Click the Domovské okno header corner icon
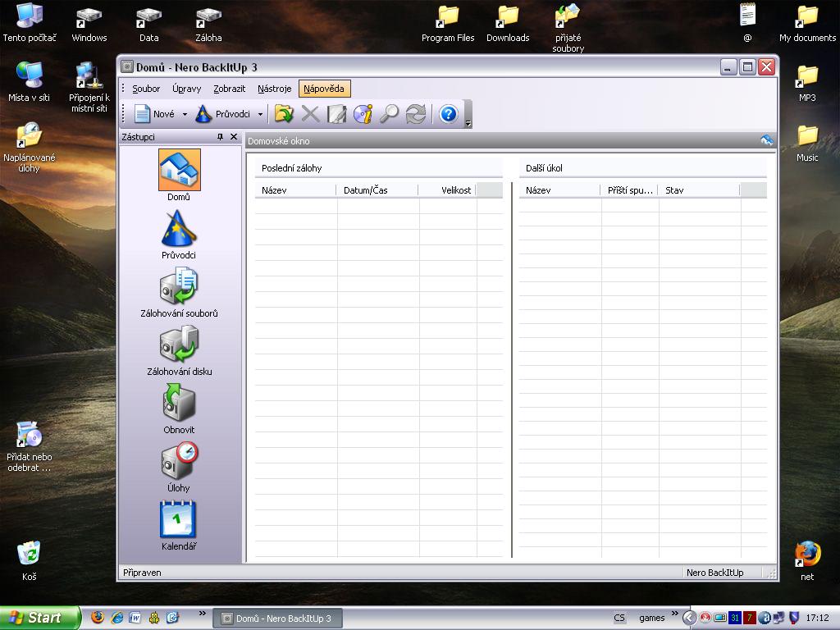This screenshot has width=840, height=630. click(x=767, y=141)
